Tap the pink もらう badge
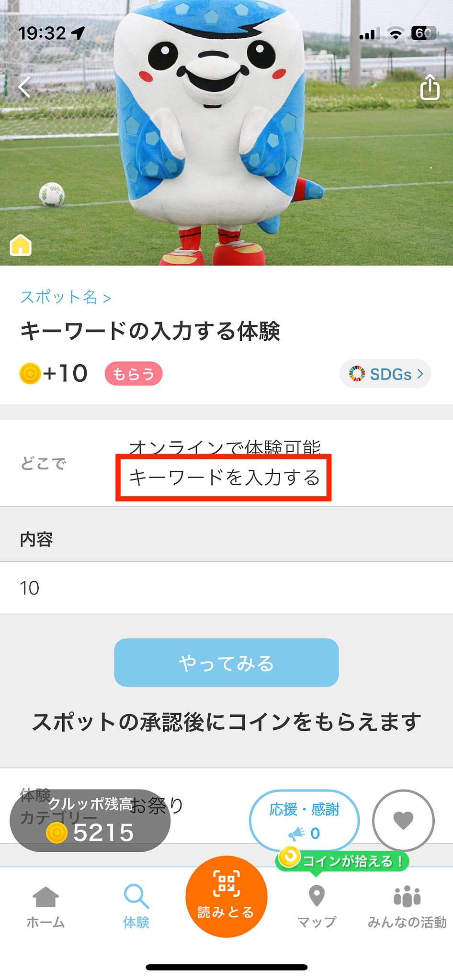Screen dimensions: 453x980 coord(134,374)
